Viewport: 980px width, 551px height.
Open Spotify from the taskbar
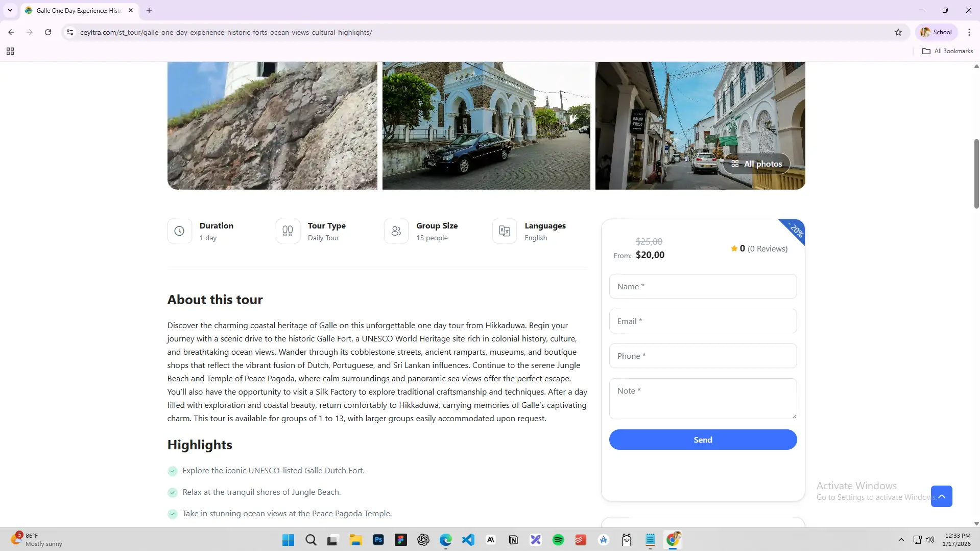pos(558,540)
